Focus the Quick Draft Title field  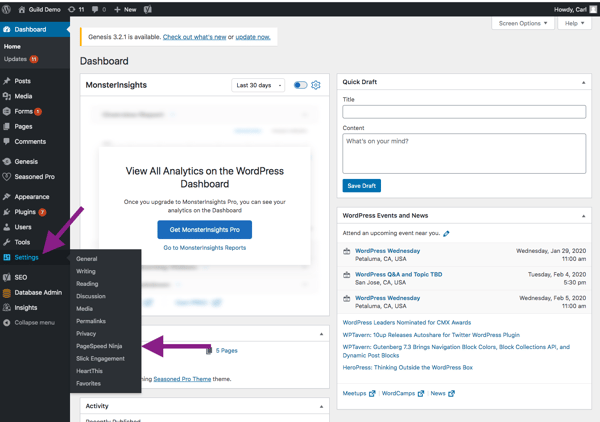pos(464,112)
